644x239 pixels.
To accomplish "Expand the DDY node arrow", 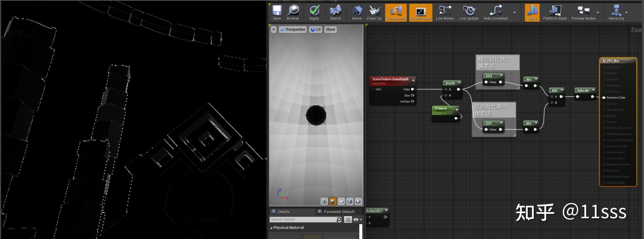I will 501,123.
